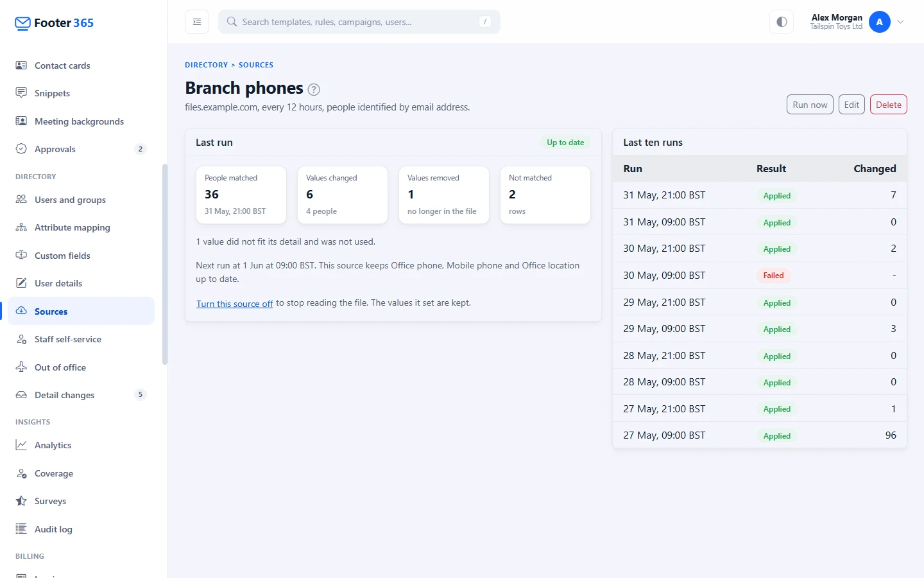The width and height of the screenshot is (924, 578).
Task: Click the red Delete button
Action: pyautogui.click(x=888, y=105)
